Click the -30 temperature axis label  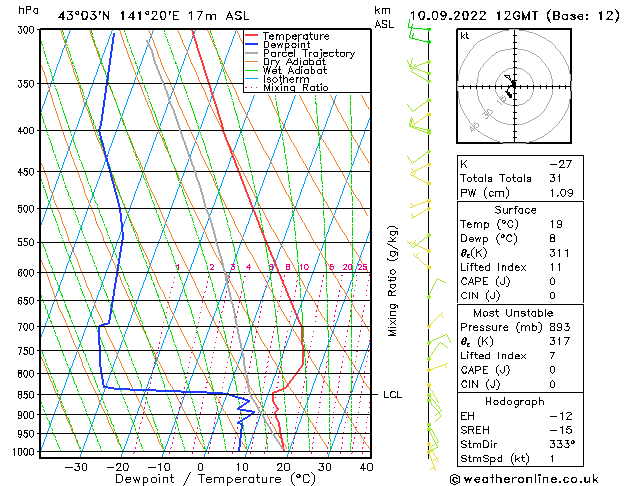pos(76,467)
